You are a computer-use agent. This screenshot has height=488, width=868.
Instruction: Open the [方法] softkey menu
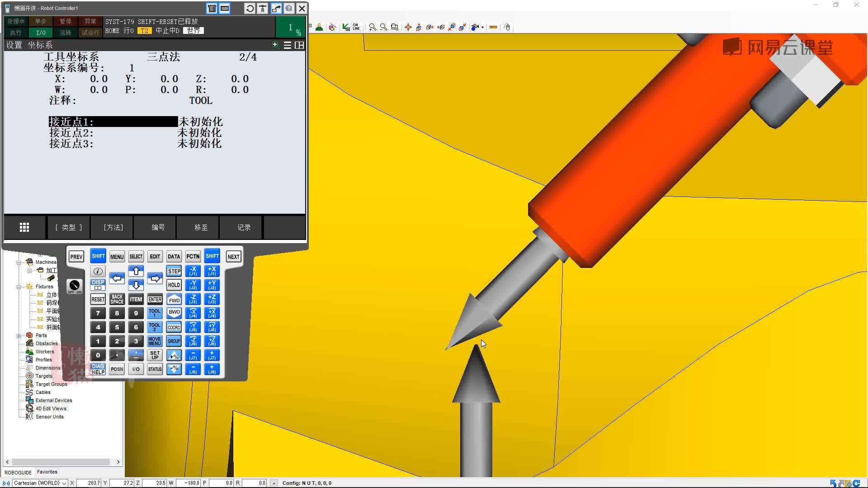coord(113,227)
